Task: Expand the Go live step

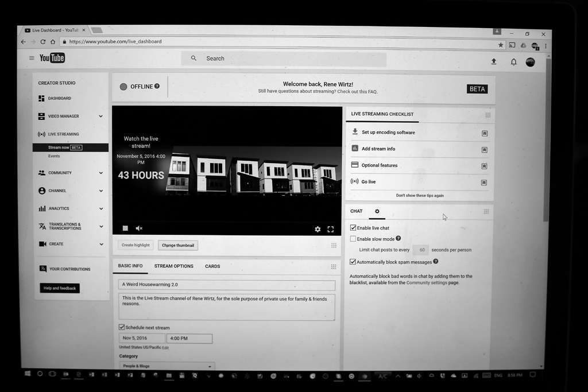Action: click(x=483, y=183)
